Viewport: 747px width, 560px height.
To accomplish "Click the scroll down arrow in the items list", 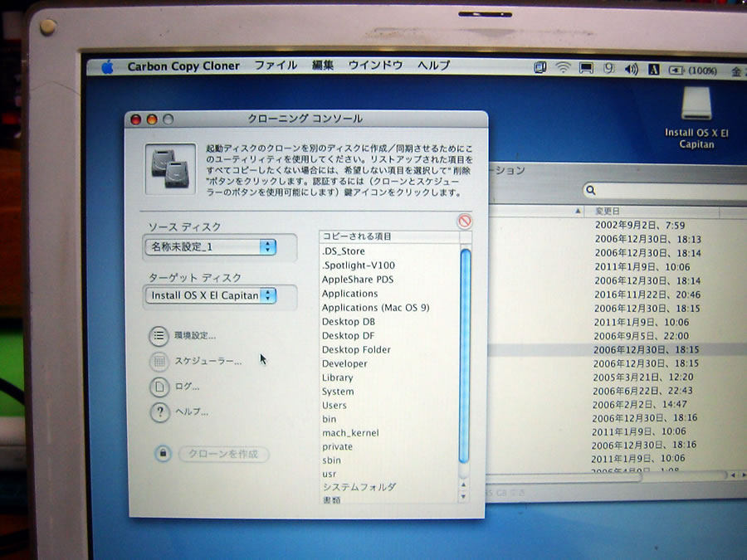I will (x=463, y=497).
